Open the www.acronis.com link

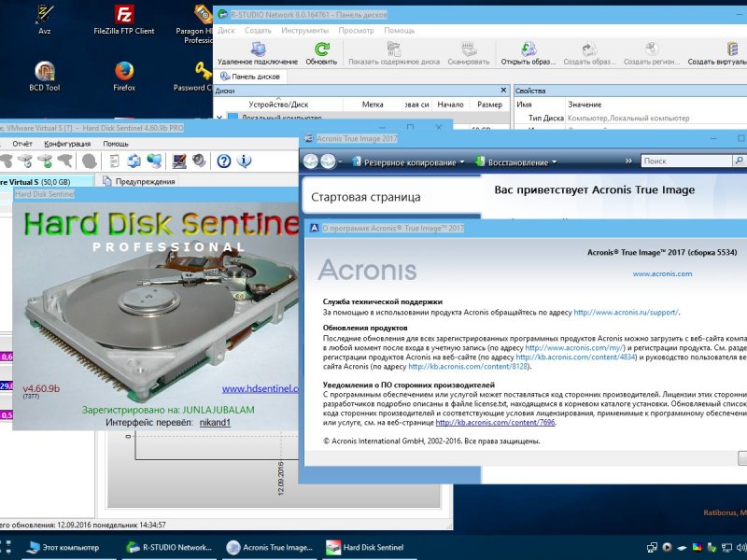click(x=662, y=273)
